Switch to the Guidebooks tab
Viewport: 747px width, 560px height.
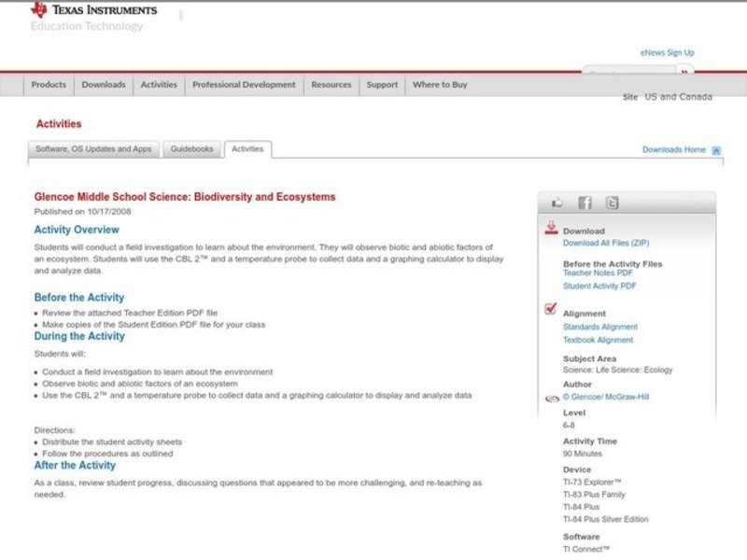[x=190, y=148]
